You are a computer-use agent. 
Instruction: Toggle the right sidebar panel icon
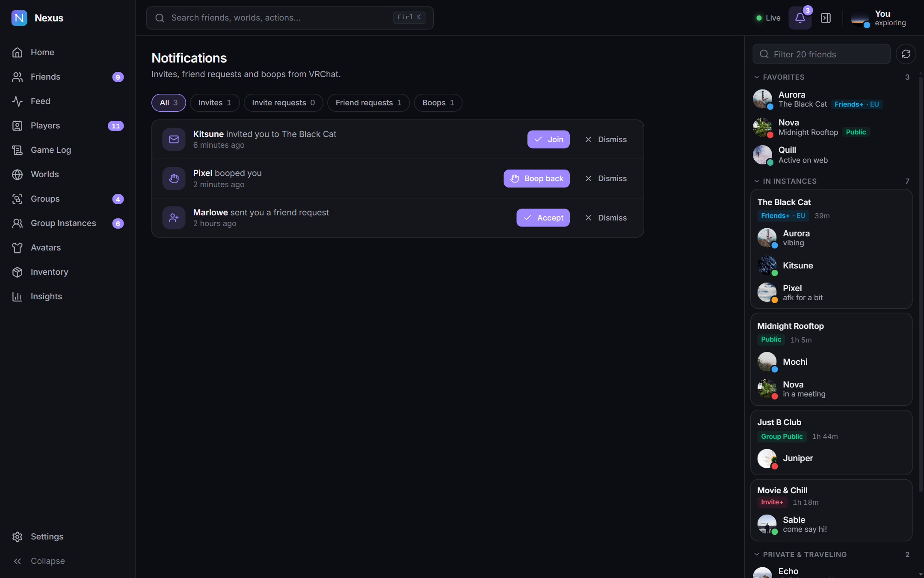pyautogui.click(x=826, y=18)
